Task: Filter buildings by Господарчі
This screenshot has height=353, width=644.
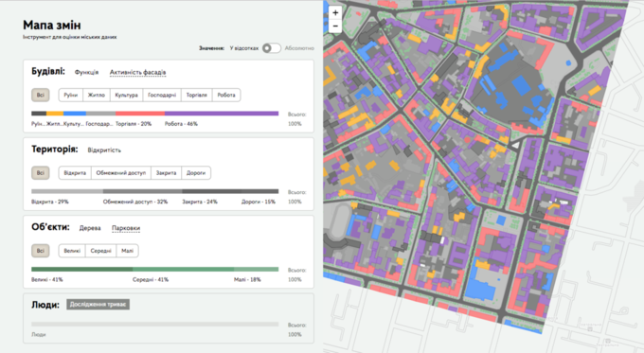Action: (x=162, y=95)
